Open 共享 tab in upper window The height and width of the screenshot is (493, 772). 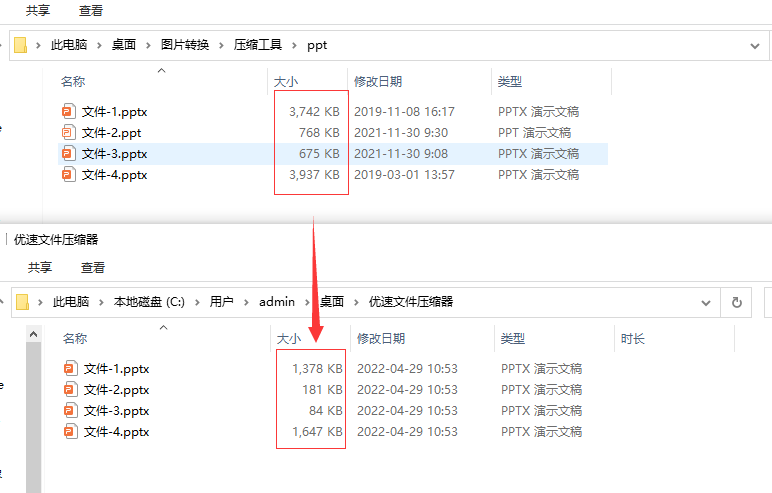[38, 10]
